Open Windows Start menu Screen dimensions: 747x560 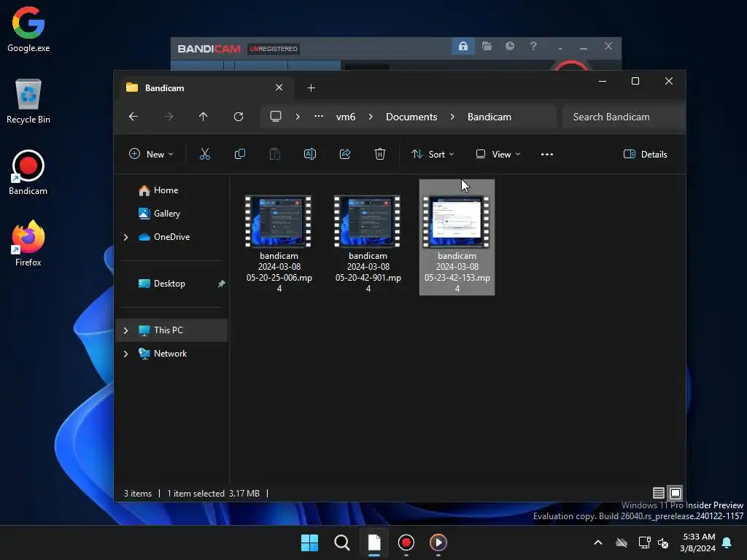309,542
